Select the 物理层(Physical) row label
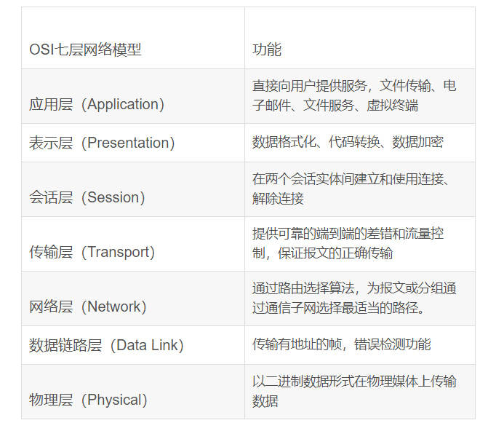Viewport: 504px width, 431px height. pyautogui.click(x=88, y=400)
